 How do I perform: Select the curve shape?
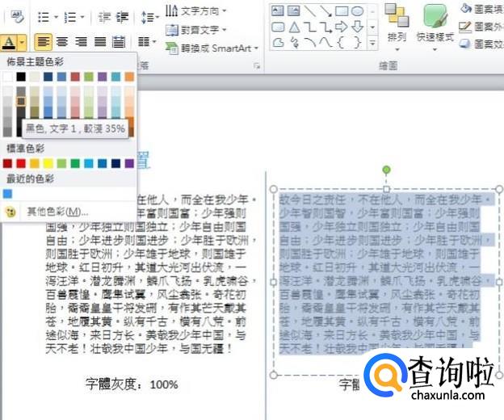click(x=325, y=43)
